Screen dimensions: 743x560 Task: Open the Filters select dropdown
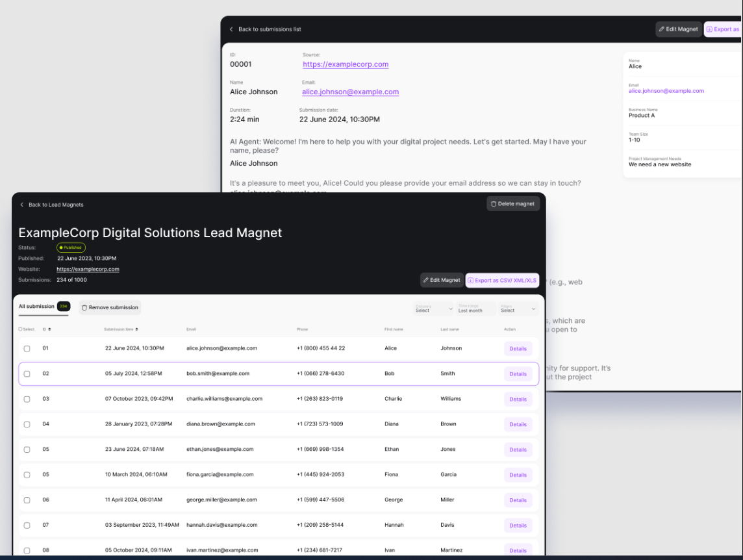click(x=518, y=309)
